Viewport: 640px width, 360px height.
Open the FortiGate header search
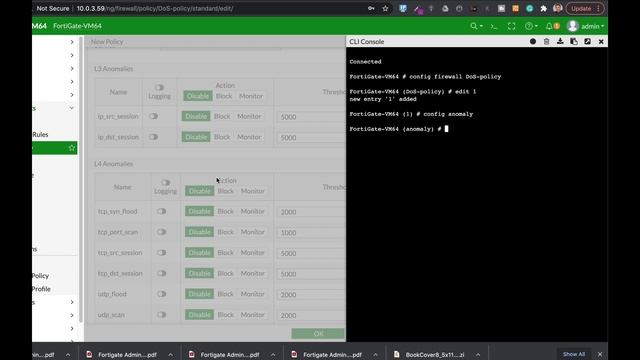[x=476, y=26]
